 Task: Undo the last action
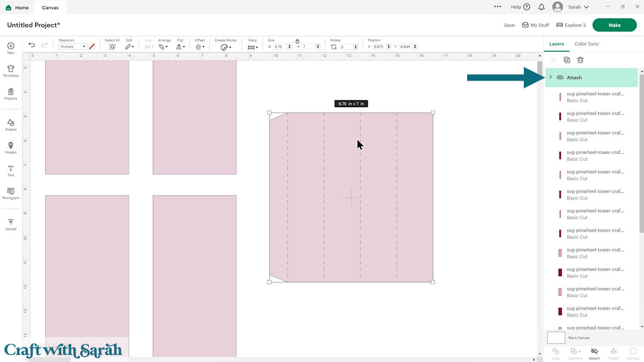click(x=32, y=45)
